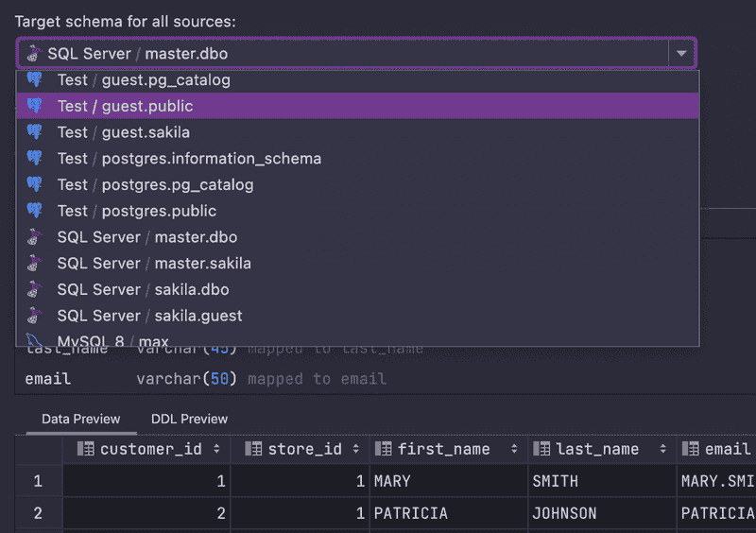Image resolution: width=756 pixels, height=533 pixels.
Task: Click the MARY.SMI email cell
Action: (716, 481)
